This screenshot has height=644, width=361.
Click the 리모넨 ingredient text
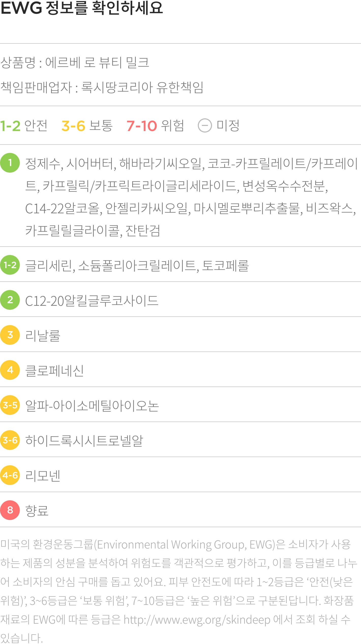click(x=43, y=476)
